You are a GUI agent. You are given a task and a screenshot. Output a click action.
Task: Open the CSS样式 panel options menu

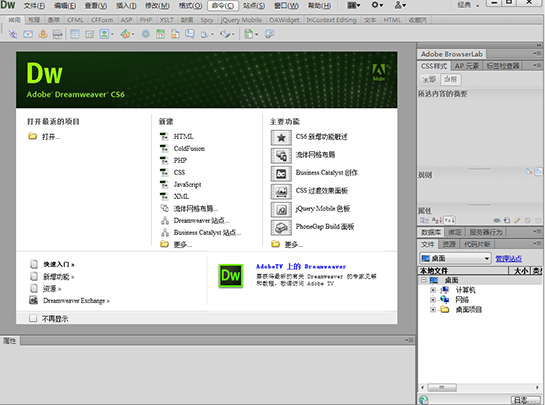[x=537, y=65]
